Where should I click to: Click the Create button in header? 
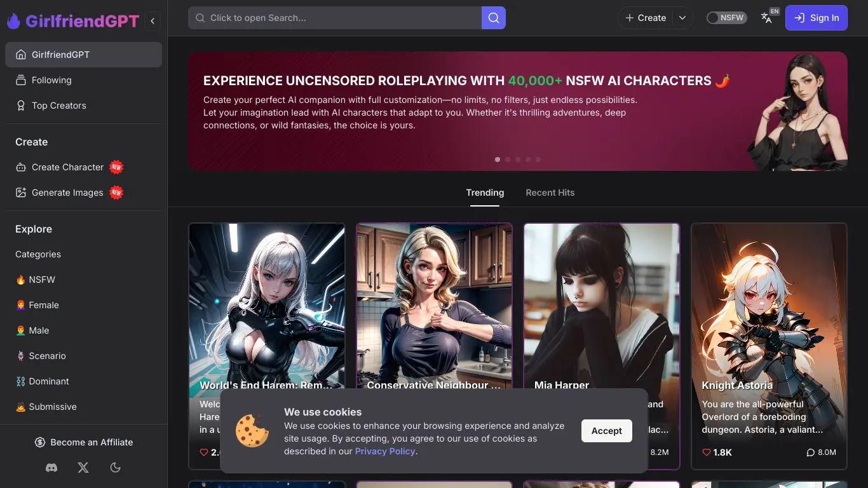(x=645, y=18)
